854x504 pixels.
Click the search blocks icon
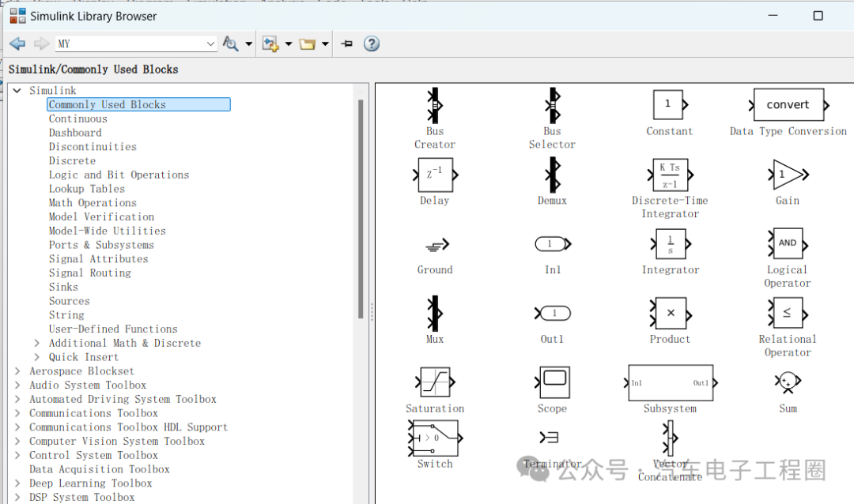pos(231,43)
